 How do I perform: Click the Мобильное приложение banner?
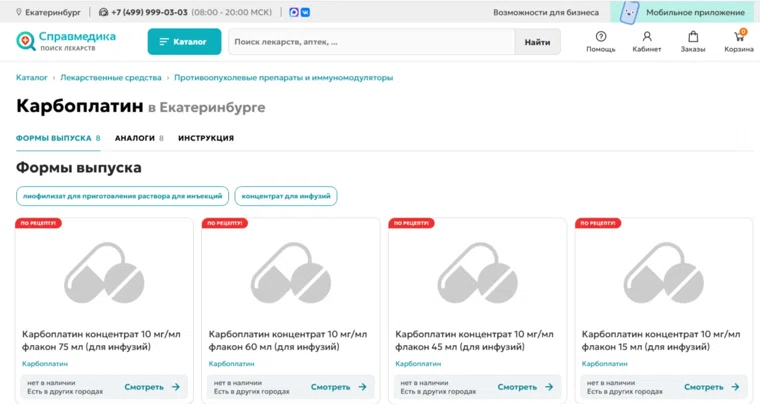point(684,12)
